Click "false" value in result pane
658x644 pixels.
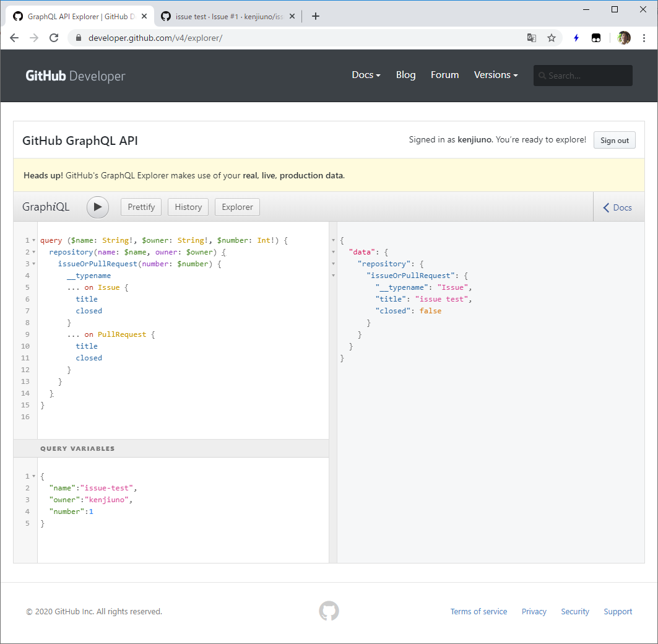(430, 311)
